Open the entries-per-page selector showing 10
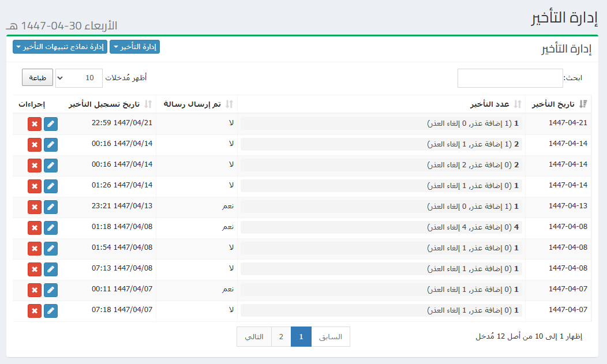 tap(78, 78)
